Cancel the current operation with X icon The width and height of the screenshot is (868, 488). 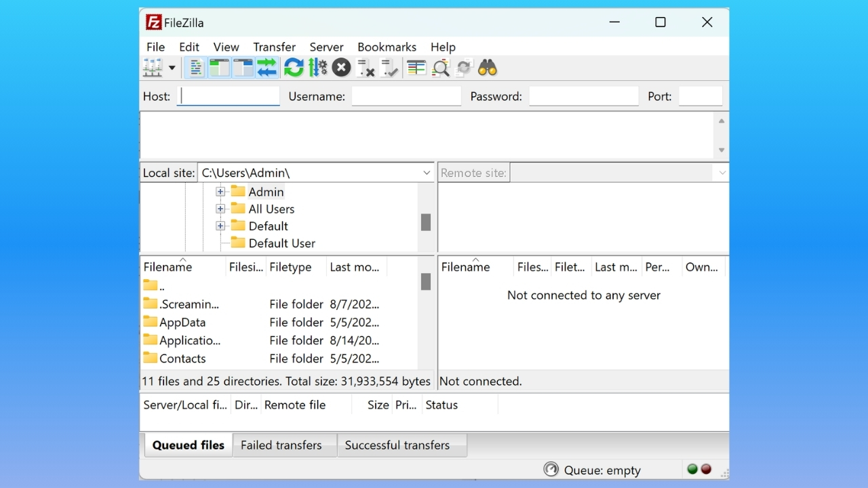(x=341, y=68)
